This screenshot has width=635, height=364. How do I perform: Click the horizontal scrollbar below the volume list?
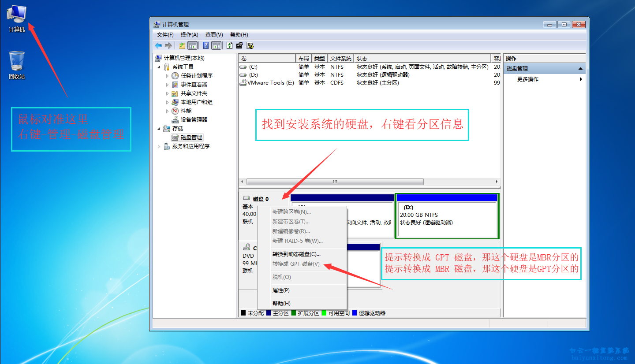335,182
